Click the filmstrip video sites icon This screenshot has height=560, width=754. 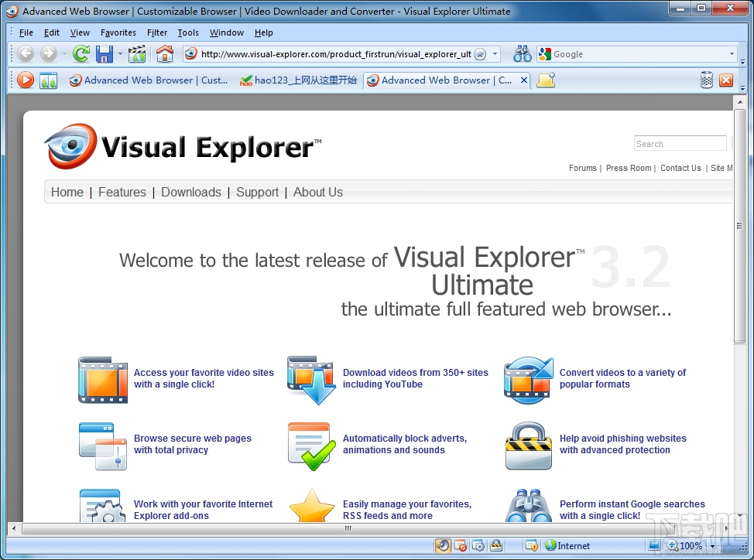[x=103, y=380]
